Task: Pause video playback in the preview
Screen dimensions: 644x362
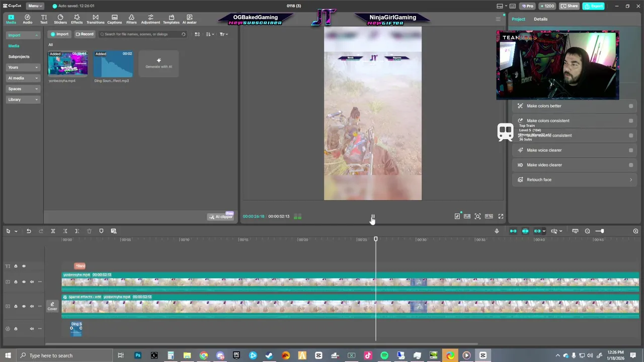Action: (x=373, y=218)
